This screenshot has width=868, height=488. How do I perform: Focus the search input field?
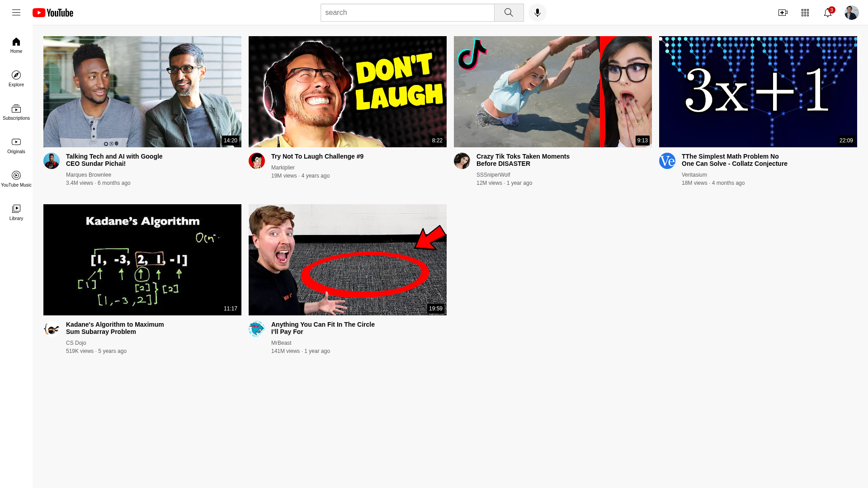tap(407, 13)
